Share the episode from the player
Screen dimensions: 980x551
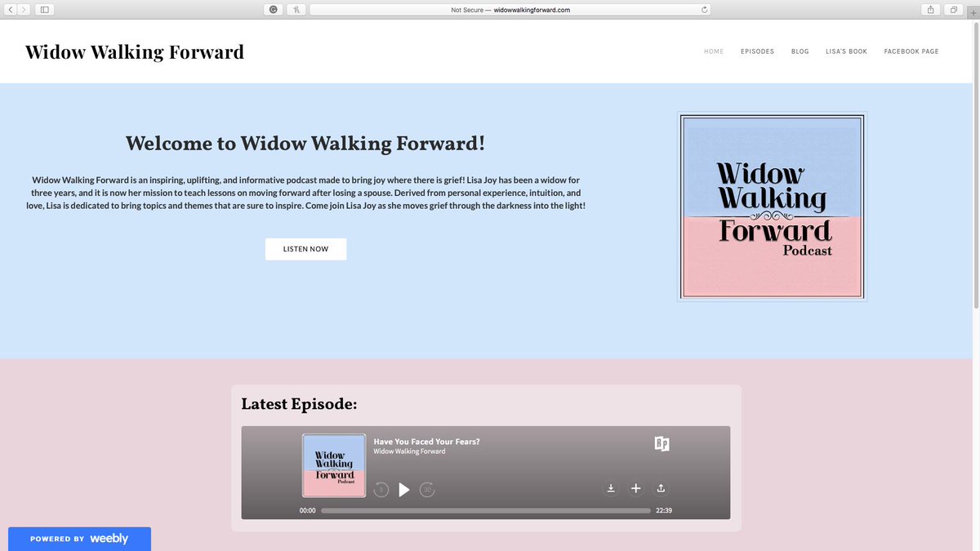click(661, 488)
